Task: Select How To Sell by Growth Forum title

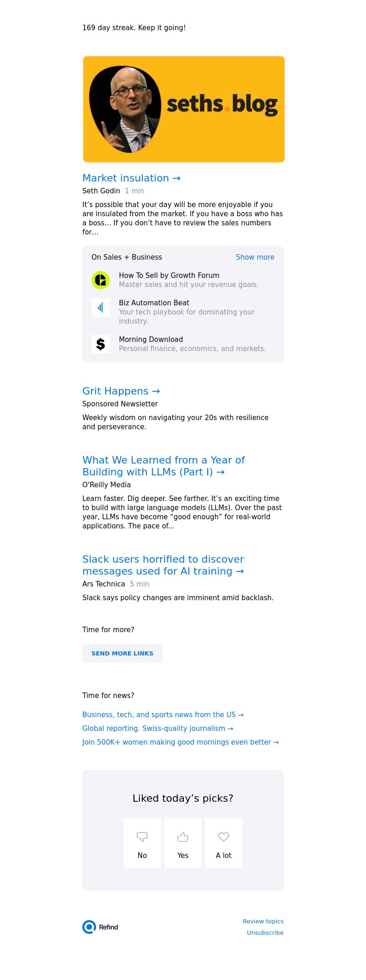Action: (169, 276)
